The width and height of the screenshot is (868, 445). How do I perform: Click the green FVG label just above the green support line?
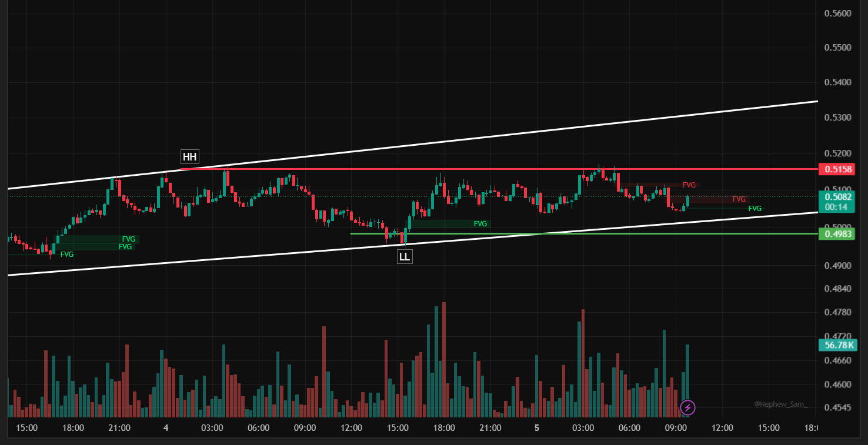(480, 224)
